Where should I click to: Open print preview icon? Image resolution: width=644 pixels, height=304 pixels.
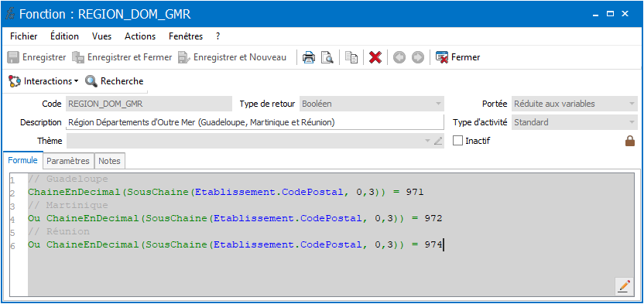(327, 57)
